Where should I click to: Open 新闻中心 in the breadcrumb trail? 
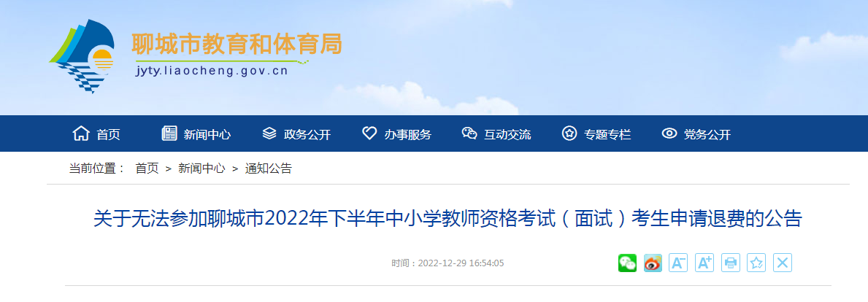pyautogui.click(x=201, y=169)
